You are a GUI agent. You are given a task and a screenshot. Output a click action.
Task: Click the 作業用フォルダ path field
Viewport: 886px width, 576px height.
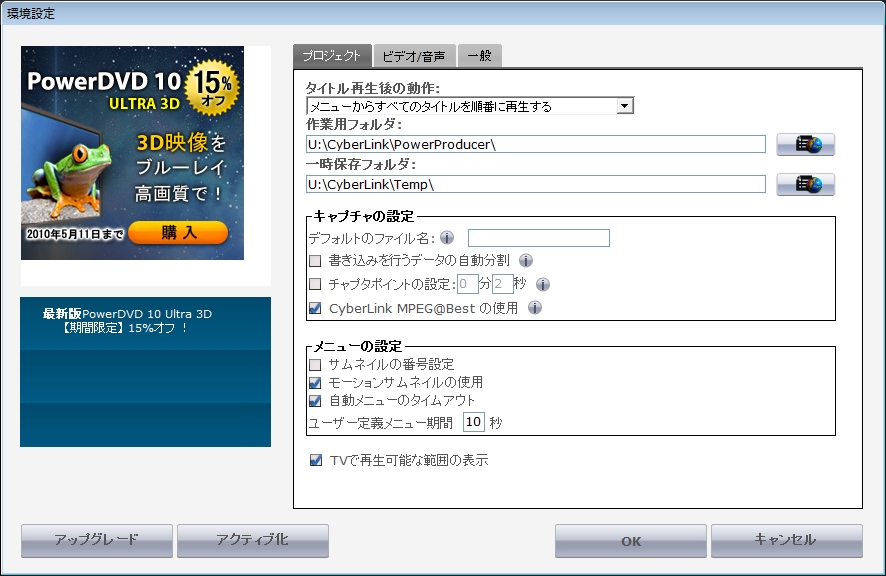pyautogui.click(x=536, y=144)
